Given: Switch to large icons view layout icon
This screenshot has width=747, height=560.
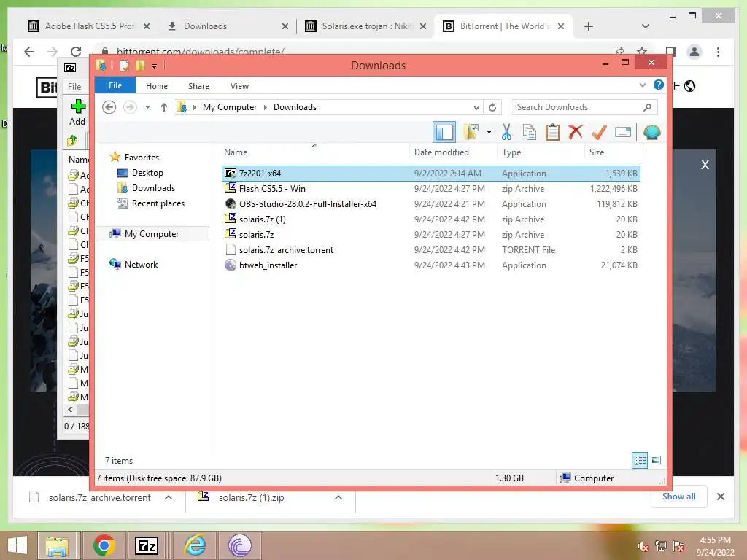Looking at the screenshot, I should coord(656,460).
